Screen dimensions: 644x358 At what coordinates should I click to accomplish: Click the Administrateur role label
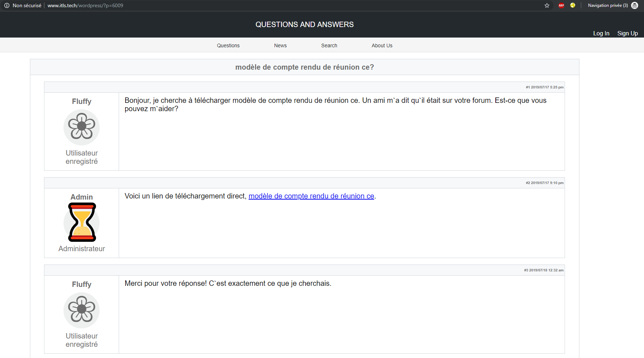pyautogui.click(x=82, y=249)
